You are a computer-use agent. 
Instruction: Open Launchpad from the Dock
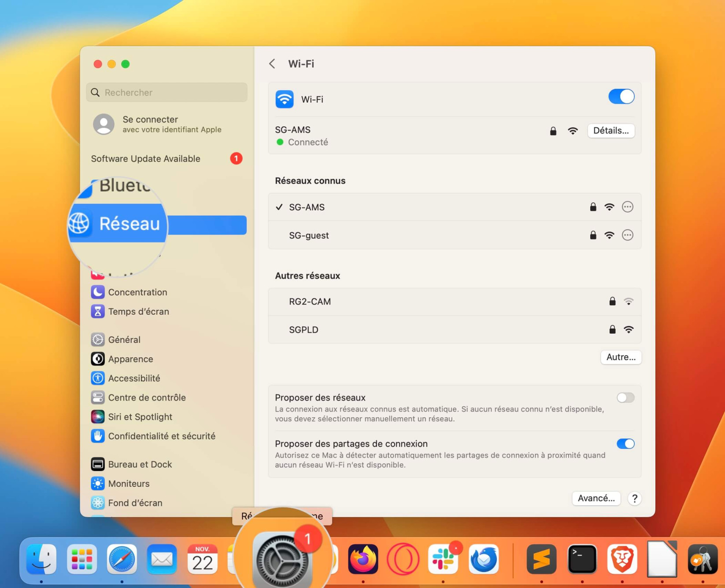(81, 559)
